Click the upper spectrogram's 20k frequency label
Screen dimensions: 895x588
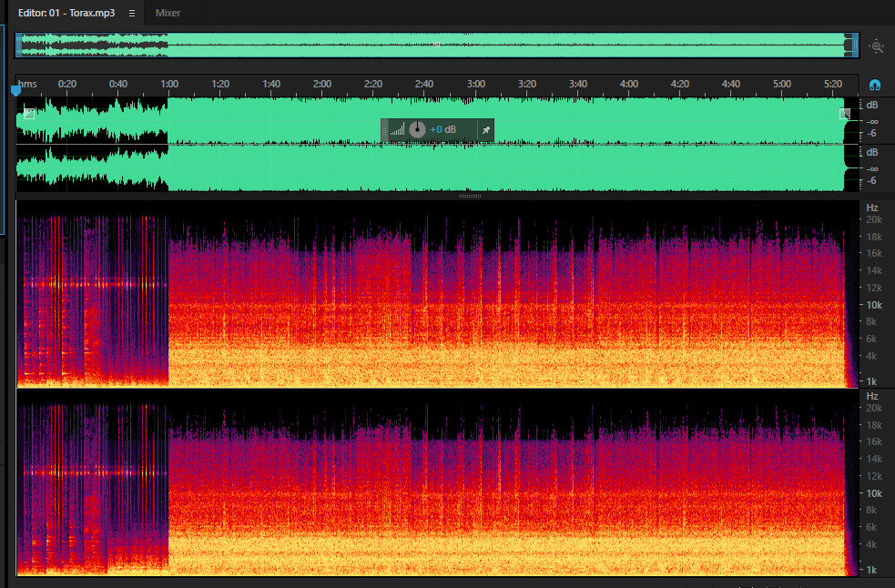(x=874, y=219)
